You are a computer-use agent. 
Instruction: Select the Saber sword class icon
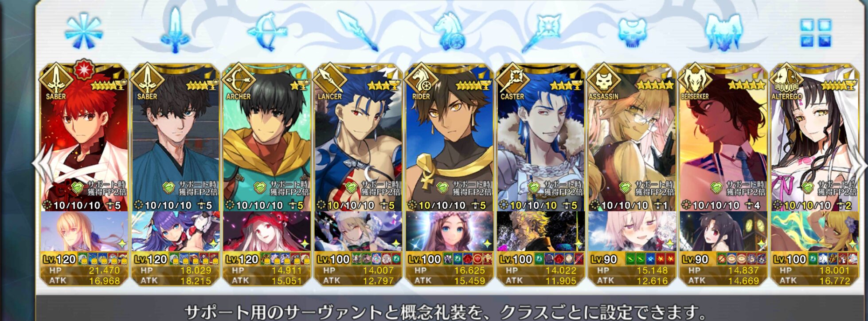(x=176, y=30)
